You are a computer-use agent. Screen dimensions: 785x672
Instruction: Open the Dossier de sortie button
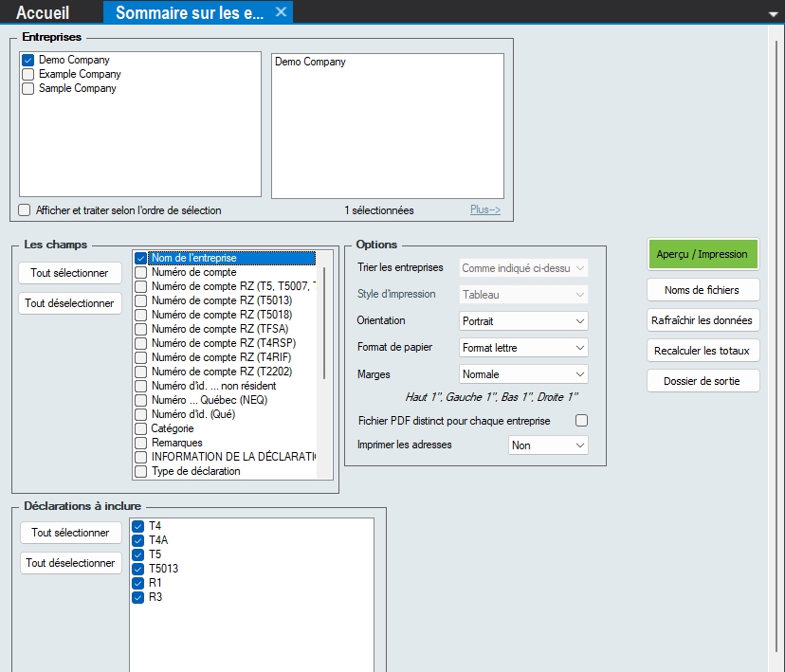(703, 381)
